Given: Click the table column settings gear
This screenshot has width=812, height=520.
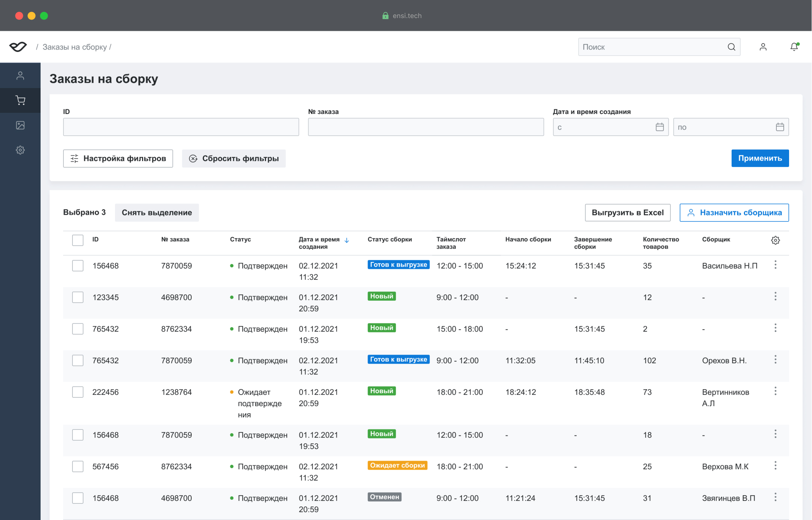Looking at the screenshot, I should pyautogui.click(x=775, y=240).
